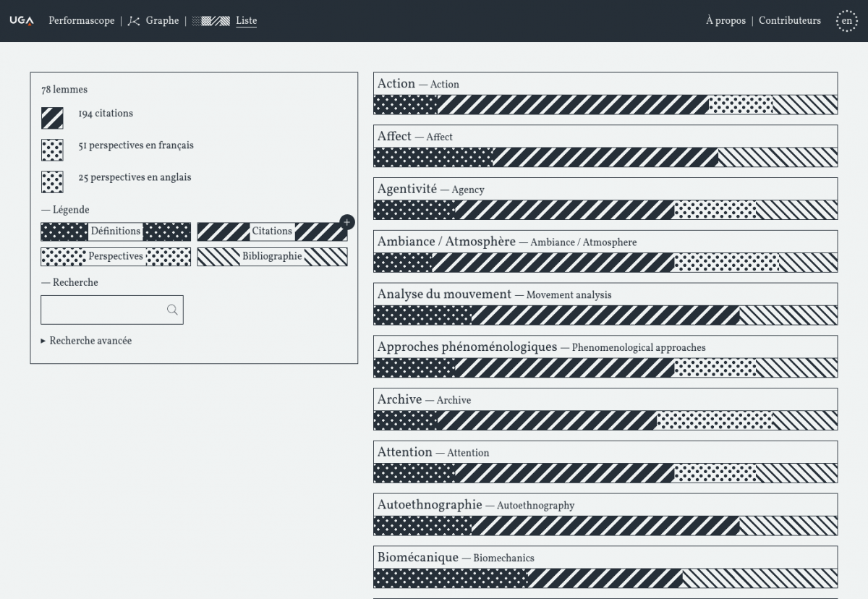The height and width of the screenshot is (599, 868).
Task: Click the dotted French perspectives icon
Action: [52, 149]
